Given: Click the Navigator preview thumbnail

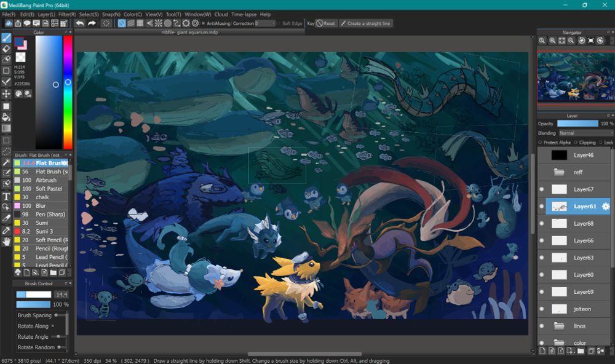Looking at the screenshot, I should (576, 78).
